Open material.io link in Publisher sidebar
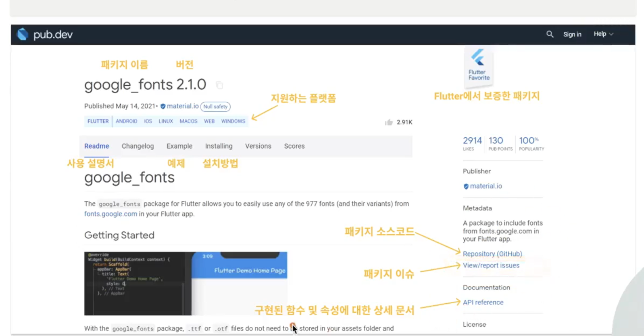Image resolution: width=644 pixels, height=336 pixels. click(x=486, y=186)
